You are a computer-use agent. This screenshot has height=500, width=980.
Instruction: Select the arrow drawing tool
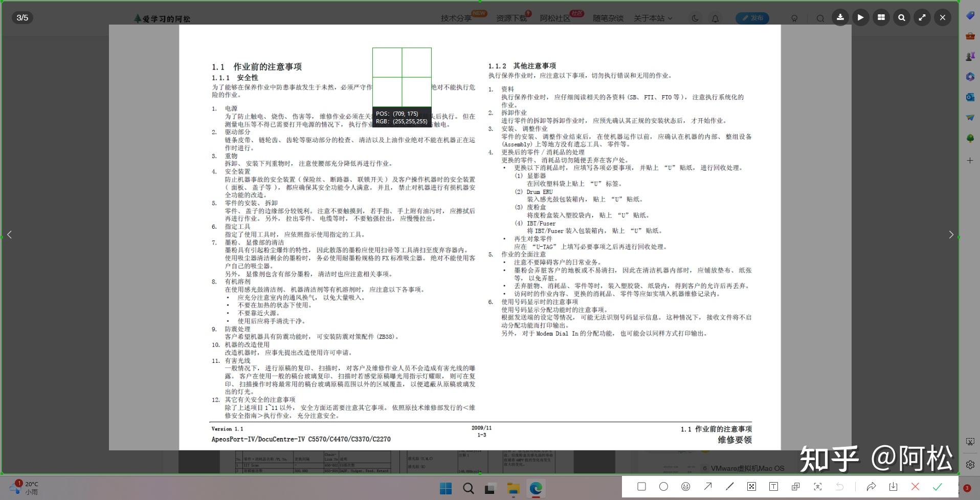tap(708, 487)
